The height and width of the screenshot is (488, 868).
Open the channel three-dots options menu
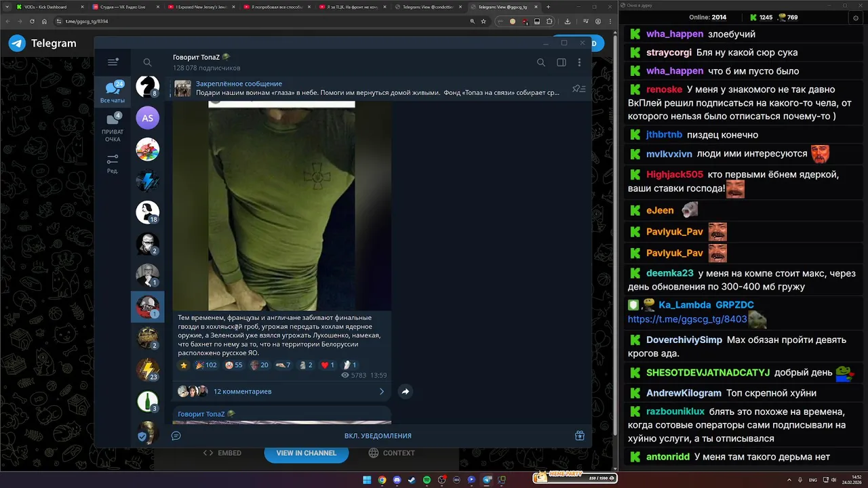579,62
